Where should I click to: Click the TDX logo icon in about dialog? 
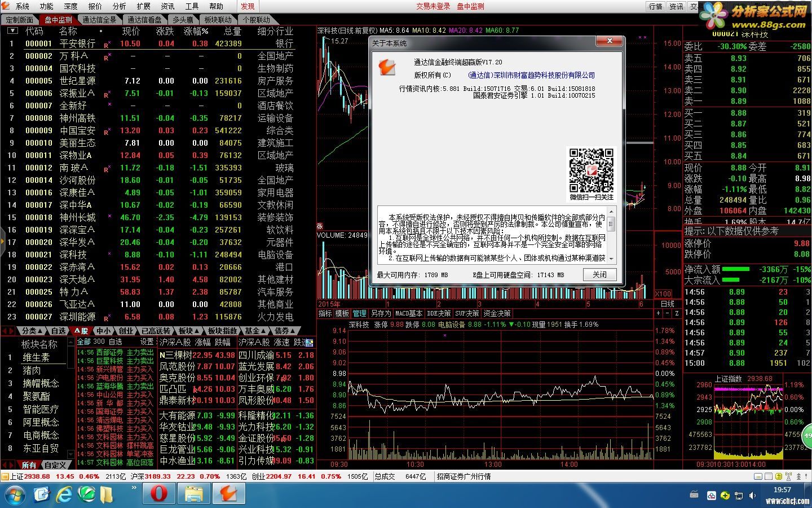(386, 67)
